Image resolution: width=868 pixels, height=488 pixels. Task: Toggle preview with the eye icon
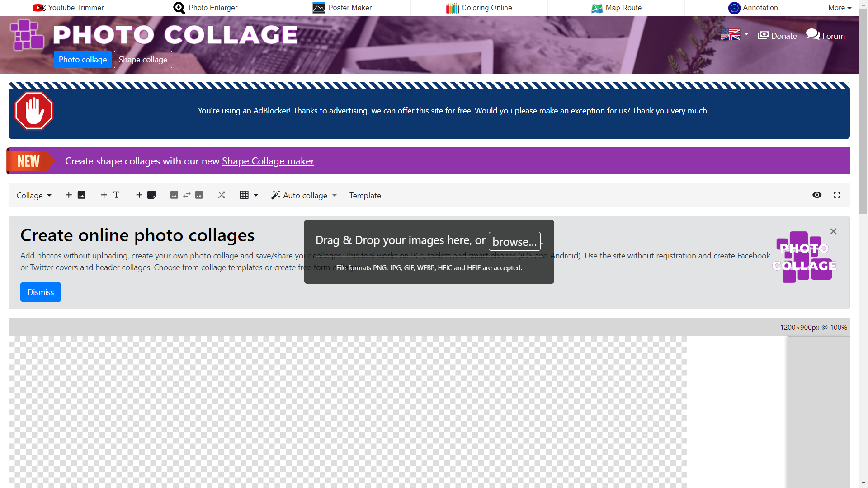817,195
